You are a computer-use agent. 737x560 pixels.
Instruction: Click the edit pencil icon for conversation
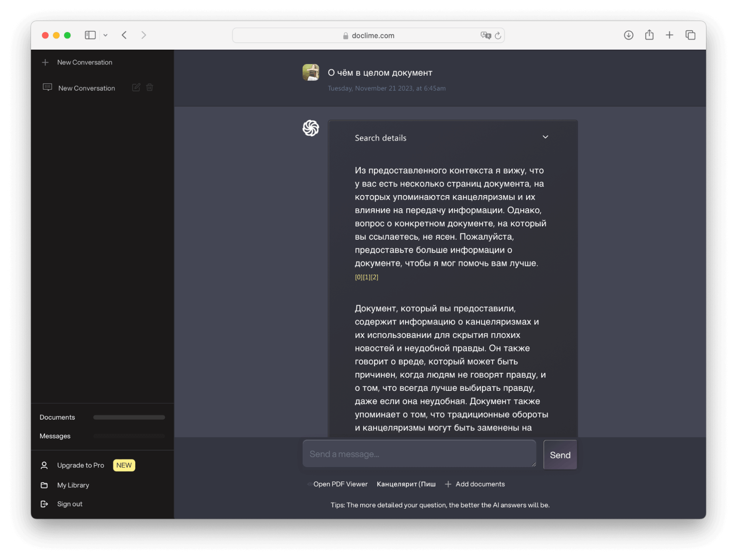click(x=136, y=87)
